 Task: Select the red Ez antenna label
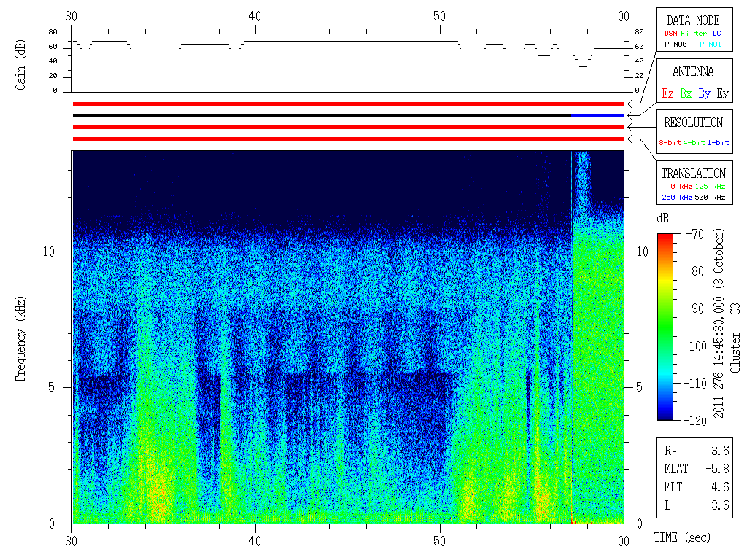tap(667, 93)
